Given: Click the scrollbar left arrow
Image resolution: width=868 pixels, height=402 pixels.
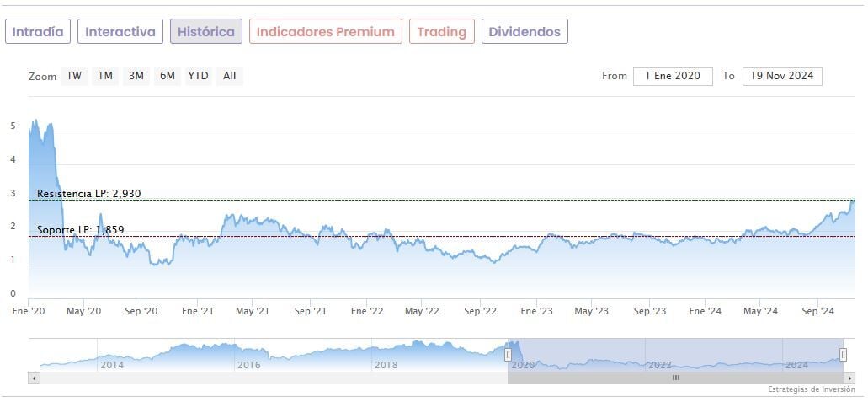Looking at the screenshot, I should [x=34, y=378].
